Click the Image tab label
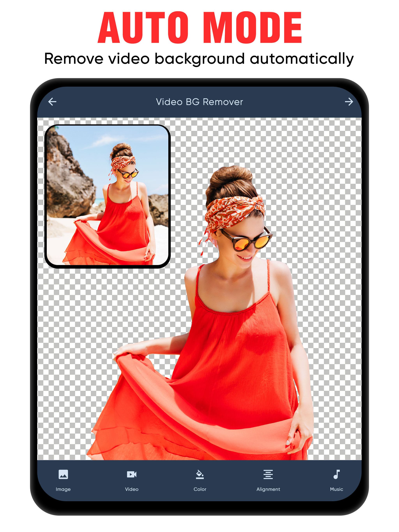This screenshot has height=532, width=399. coord(63,489)
